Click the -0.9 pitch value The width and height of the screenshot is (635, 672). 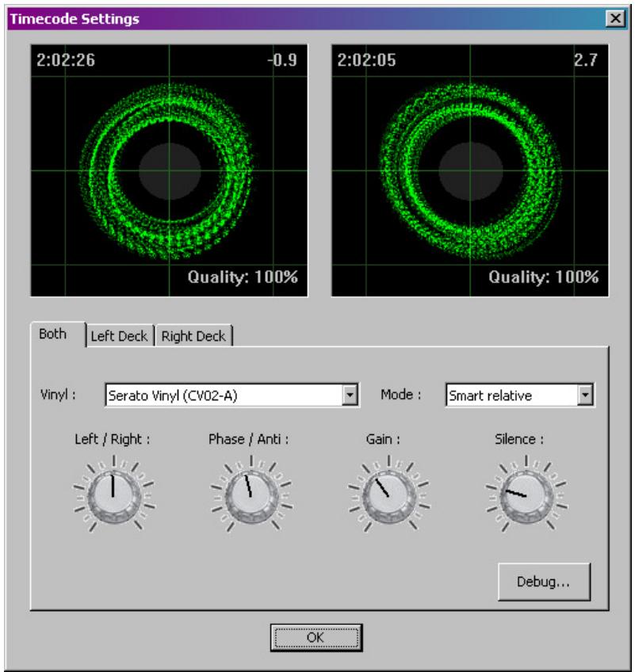point(282,60)
